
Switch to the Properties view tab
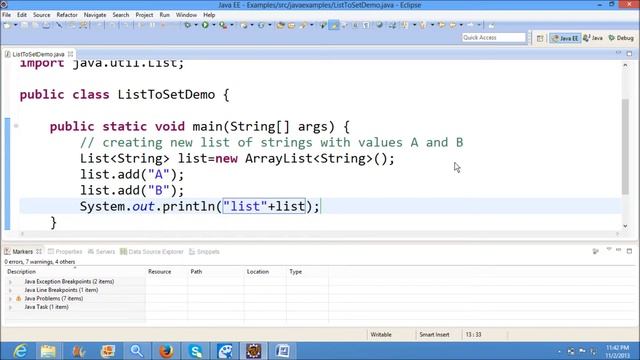[65, 251]
